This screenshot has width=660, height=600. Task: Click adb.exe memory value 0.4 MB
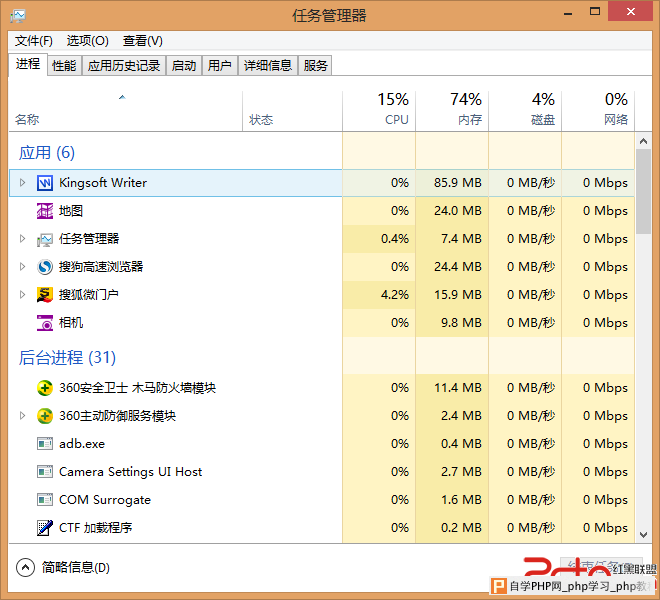tap(461, 444)
